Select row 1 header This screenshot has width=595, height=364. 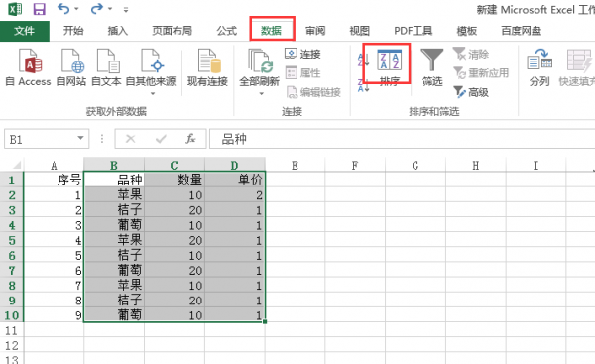(12, 180)
